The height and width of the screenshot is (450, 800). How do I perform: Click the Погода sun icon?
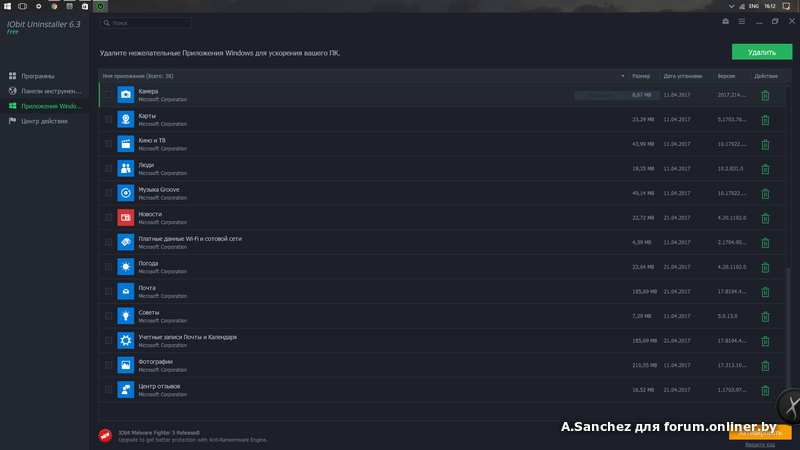126,267
